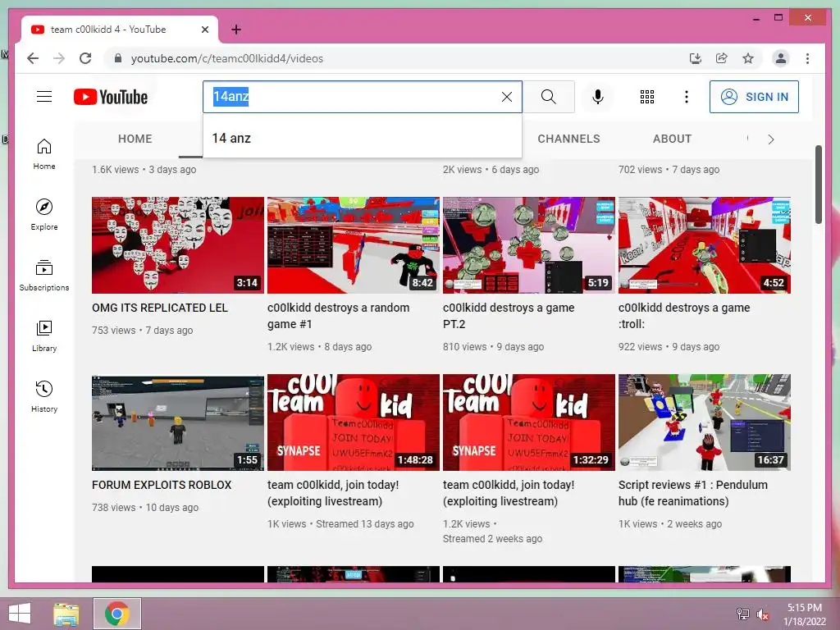This screenshot has height=630, width=840.
Task: Open the 16:37 video thumbnail
Action: coord(705,422)
